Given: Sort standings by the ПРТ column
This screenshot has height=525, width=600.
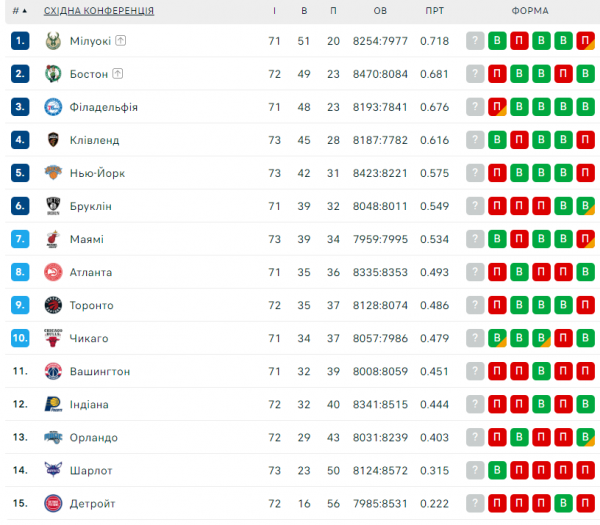Looking at the screenshot, I should [x=434, y=10].
